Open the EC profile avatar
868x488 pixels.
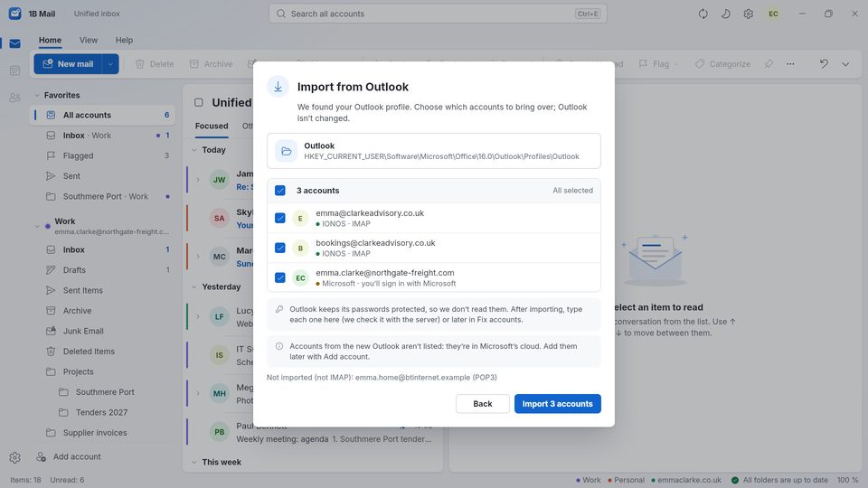(773, 14)
